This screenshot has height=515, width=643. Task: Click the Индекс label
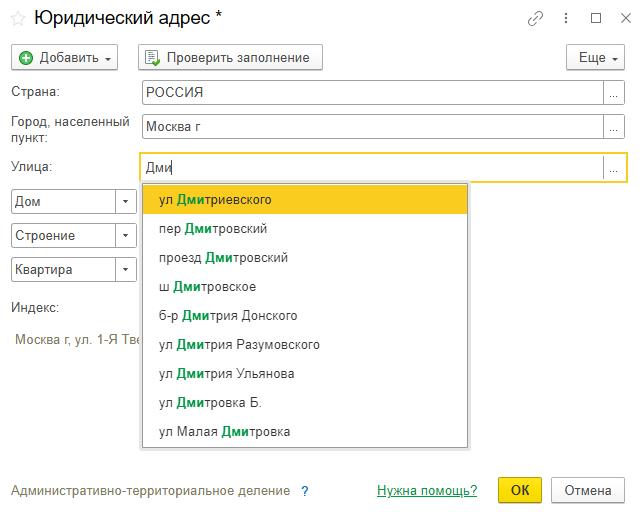pyautogui.click(x=35, y=308)
